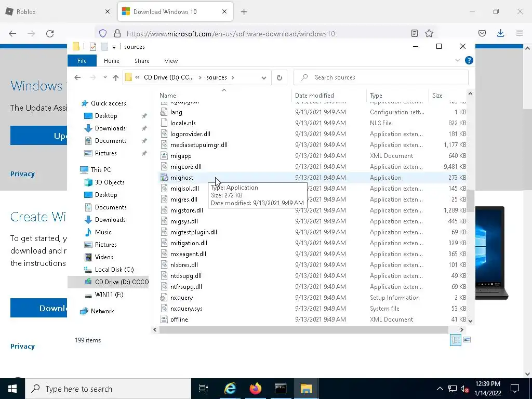532x399 pixels.
Task: Select This PC in navigation pane
Action: (101, 170)
